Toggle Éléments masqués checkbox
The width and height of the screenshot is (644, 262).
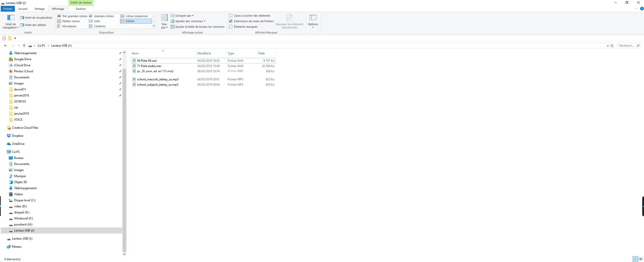[x=230, y=27]
